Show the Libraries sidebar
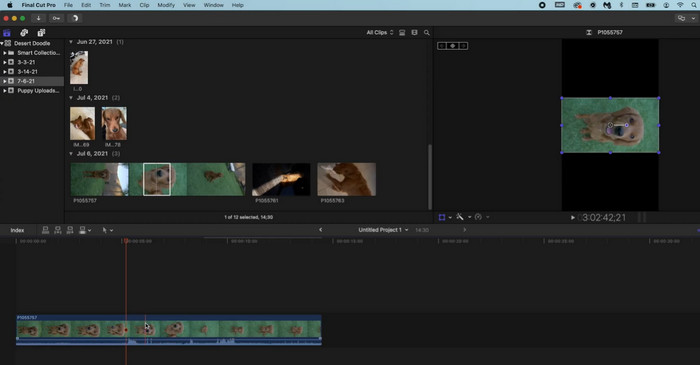This screenshot has height=365, width=700. (x=7, y=33)
